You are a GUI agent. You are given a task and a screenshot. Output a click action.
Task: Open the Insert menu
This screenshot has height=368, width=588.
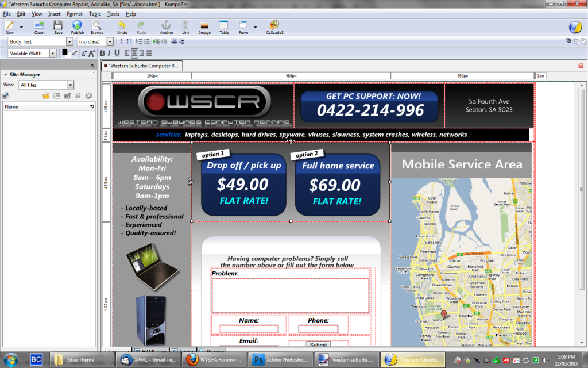pos(54,14)
